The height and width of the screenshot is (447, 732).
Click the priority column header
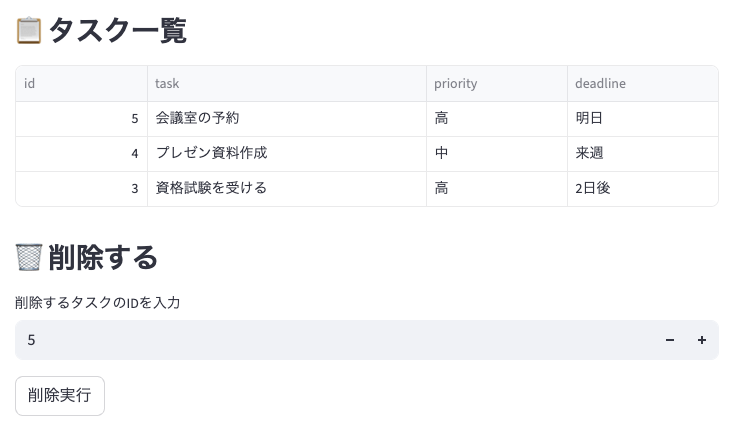pyautogui.click(x=496, y=84)
